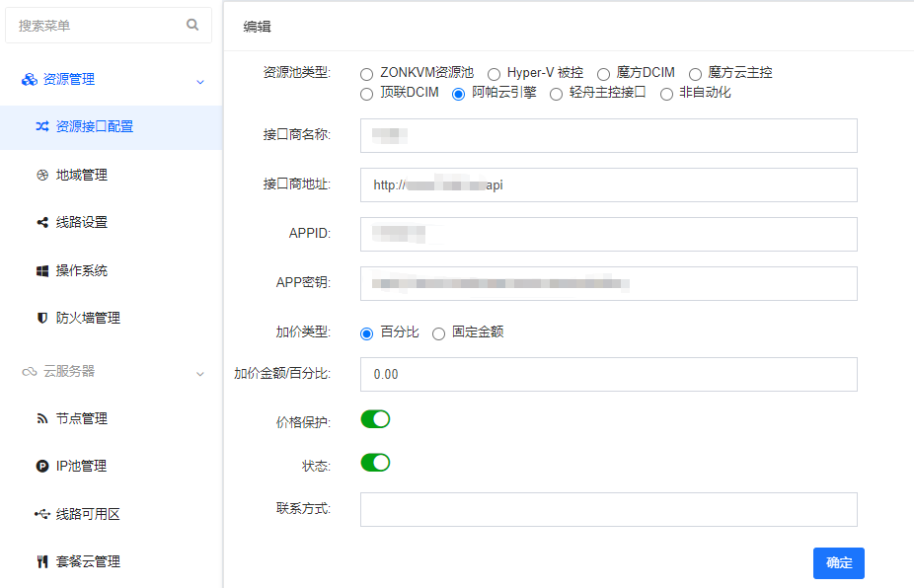Select the ZONKVM资源池 radio option
The height and width of the screenshot is (588, 914).
coord(366,73)
